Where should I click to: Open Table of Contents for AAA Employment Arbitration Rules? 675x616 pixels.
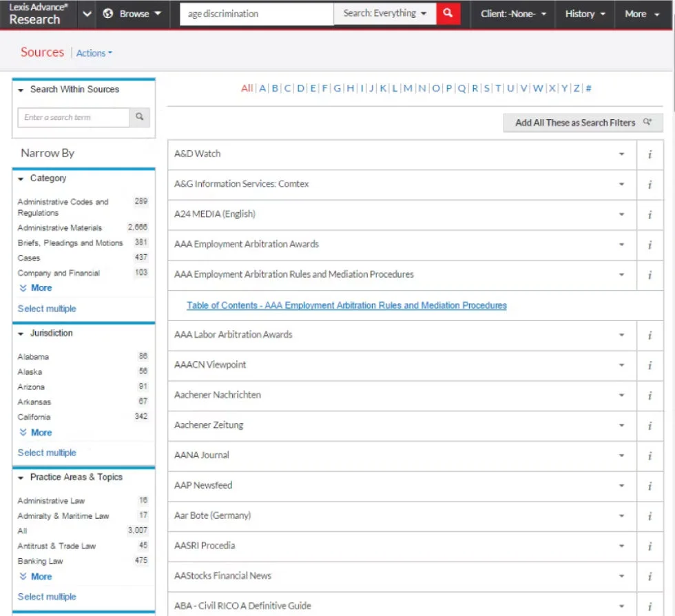(347, 305)
